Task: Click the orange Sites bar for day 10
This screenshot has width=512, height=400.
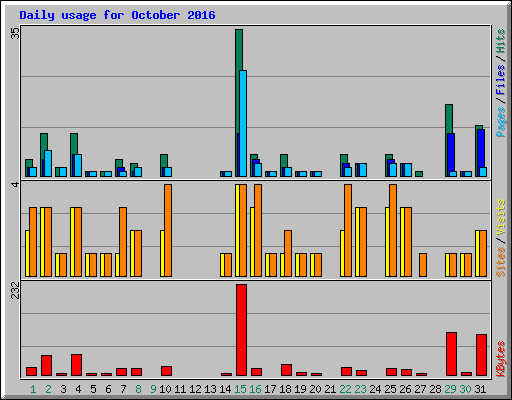Action: 168,230
